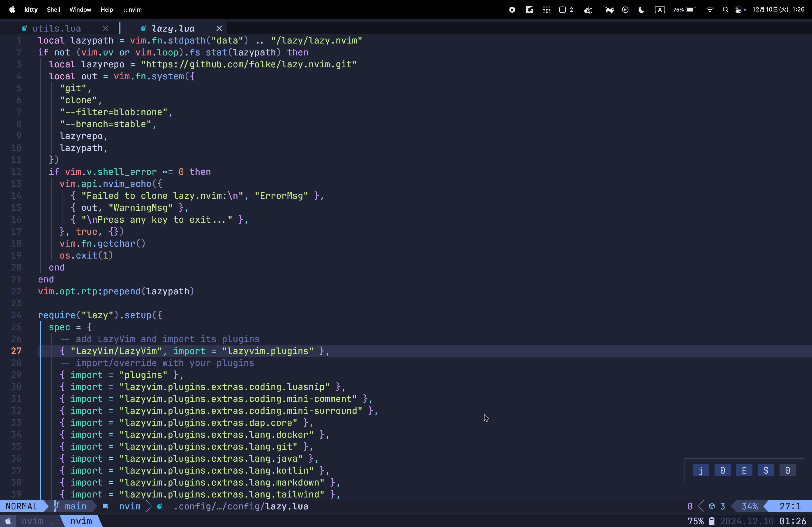Viewport: 812px width, 527px height.
Task: Click the coding.mini-comment import line
Action: (216, 399)
